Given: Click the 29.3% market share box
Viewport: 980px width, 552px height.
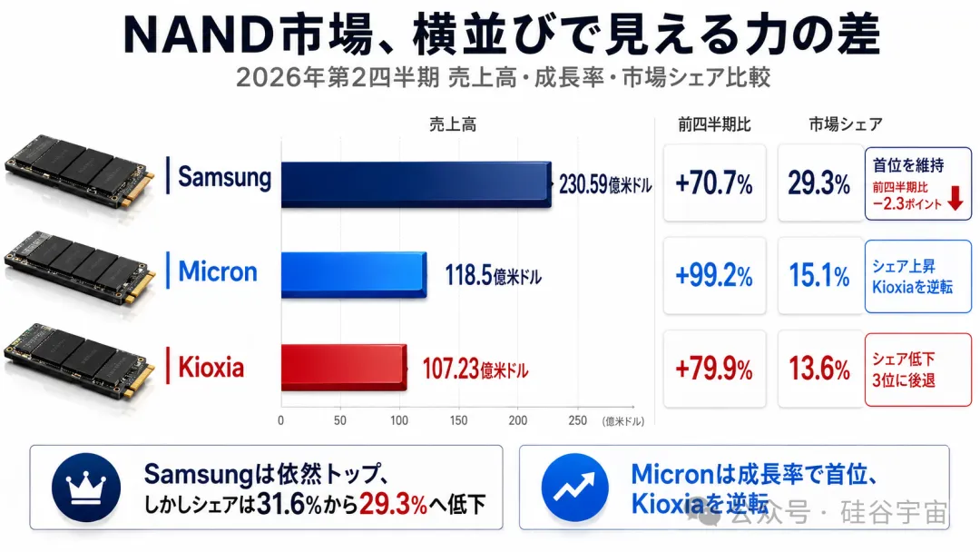Looking at the screenshot, I should tap(820, 182).
